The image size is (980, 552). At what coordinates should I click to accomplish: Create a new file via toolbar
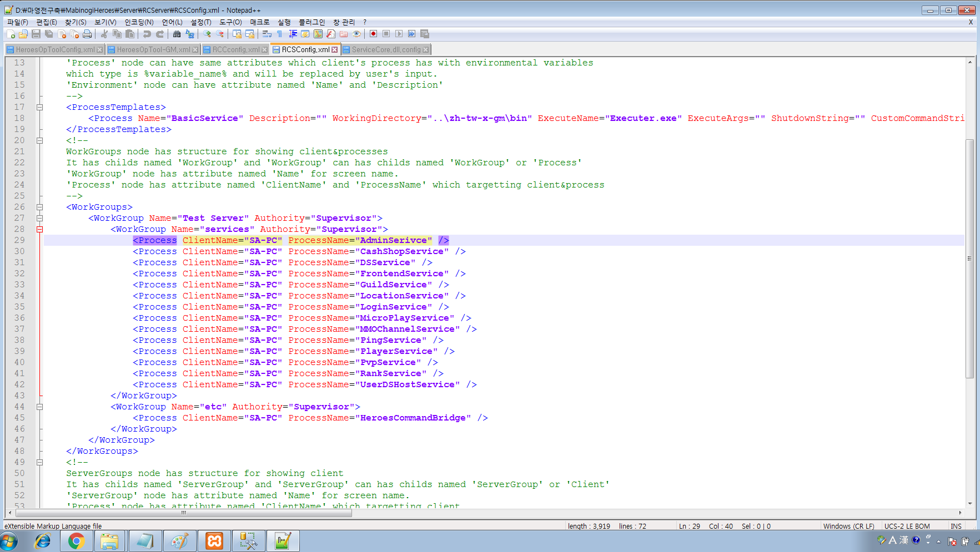pyautogui.click(x=11, y=34)
